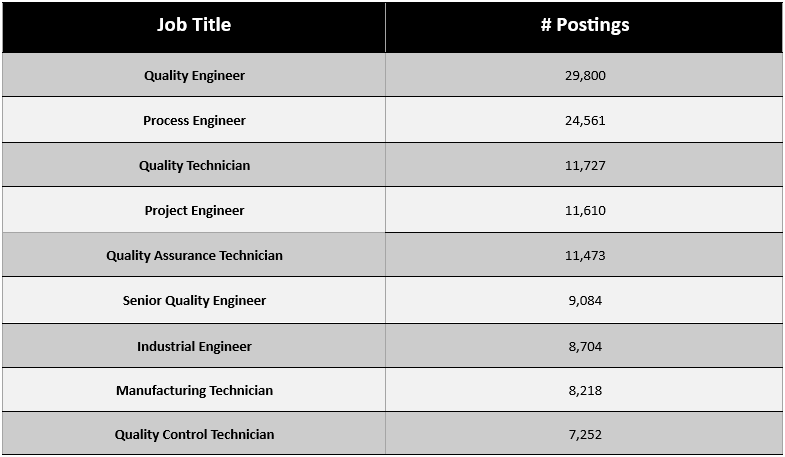Click the Industrial Engineer job title

[x=194, y=346]
